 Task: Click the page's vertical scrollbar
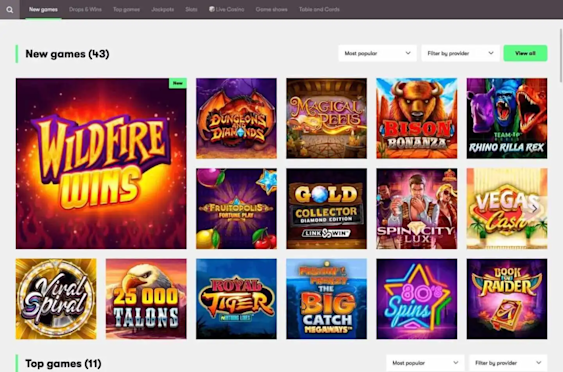(x=560, y=54)
